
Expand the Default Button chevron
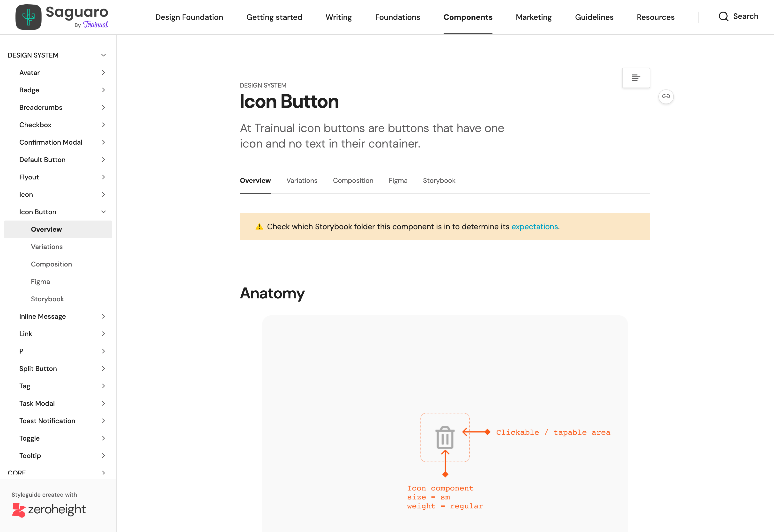point(103,160)
